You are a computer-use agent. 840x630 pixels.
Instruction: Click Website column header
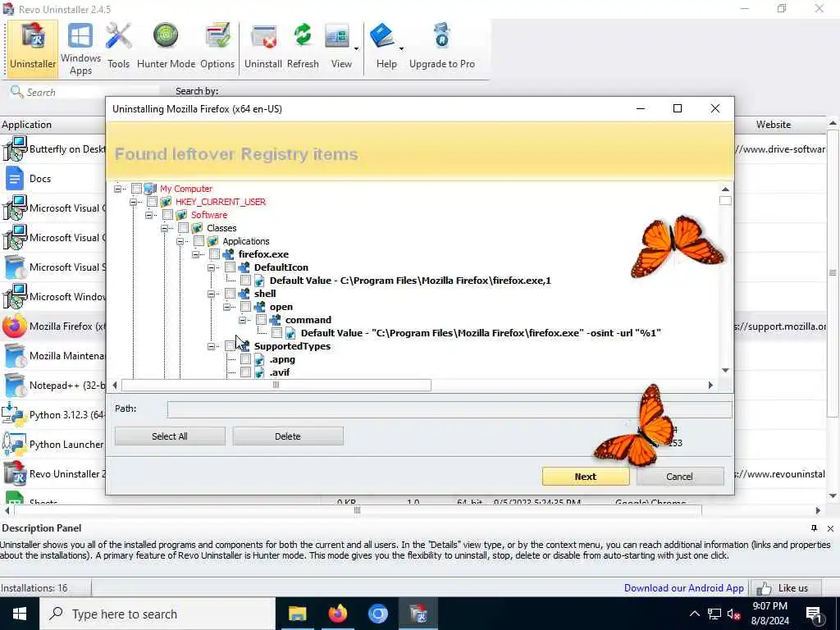tap(773, 125)
